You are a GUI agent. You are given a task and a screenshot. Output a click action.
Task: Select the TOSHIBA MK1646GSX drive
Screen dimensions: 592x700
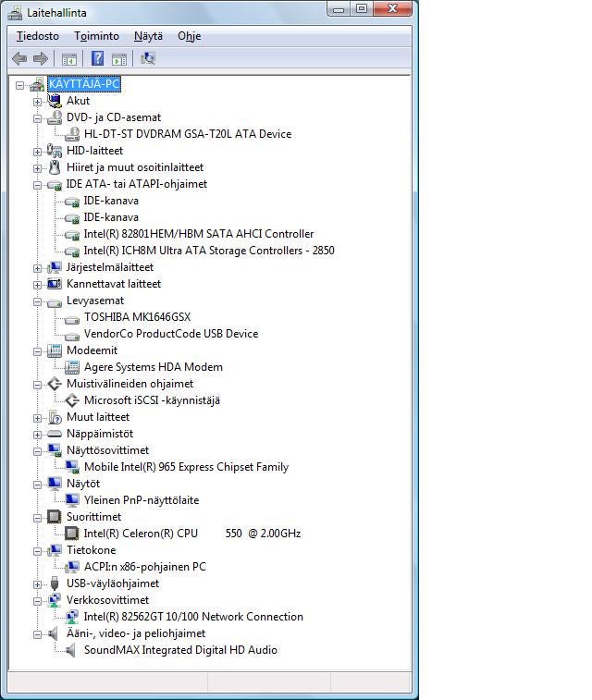coord(137,317)
